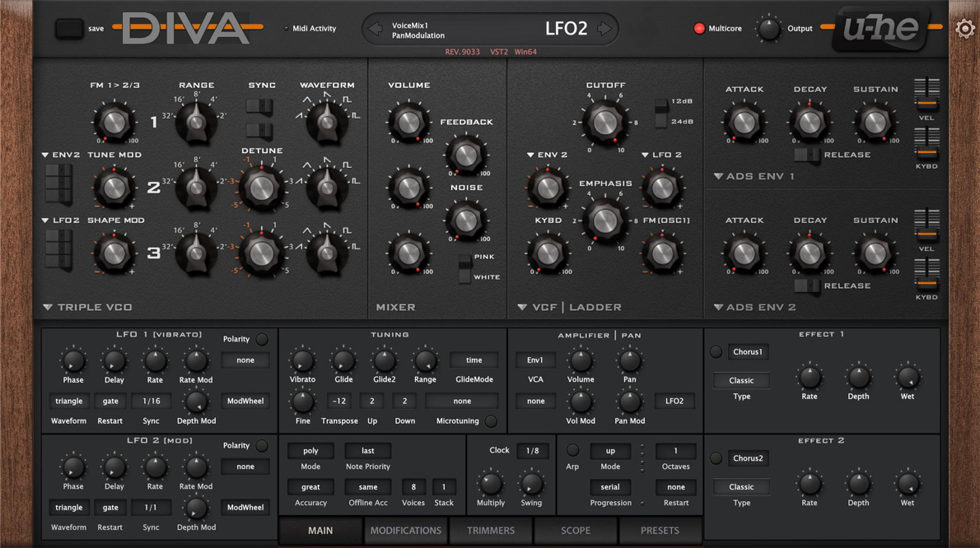Click ADS ENV 1 Attack knob
Screen dimensions: 980x548
[x=744, y=123]
